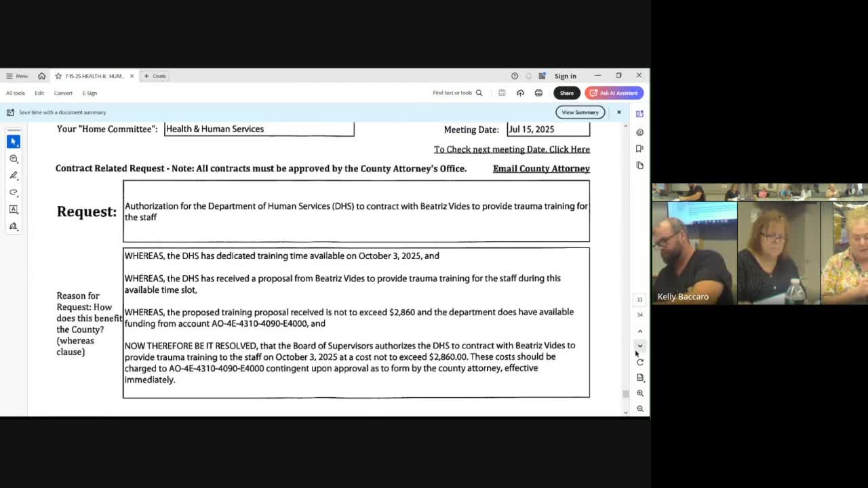The width and height of the screenshot is (868, 488).
Task: Open 'To Check next meeting Date, Click Here' link
Action: (512, 149)
